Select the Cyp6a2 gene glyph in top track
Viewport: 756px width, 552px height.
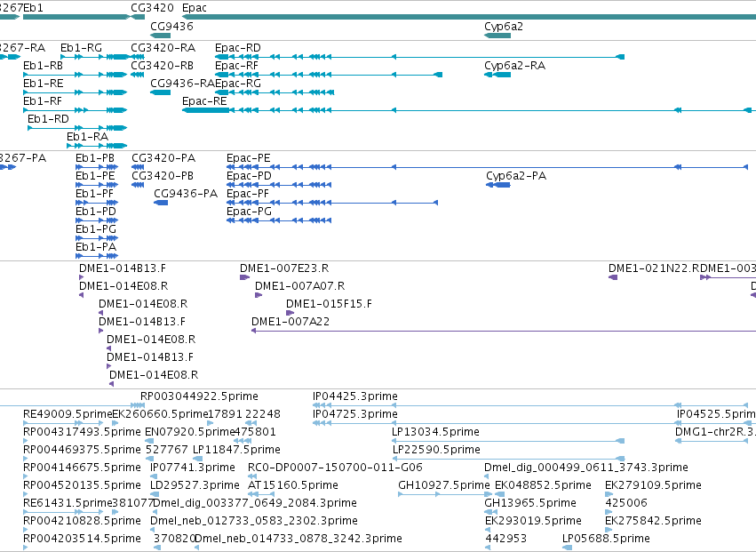pyautogui.click(x=497, y=36)
